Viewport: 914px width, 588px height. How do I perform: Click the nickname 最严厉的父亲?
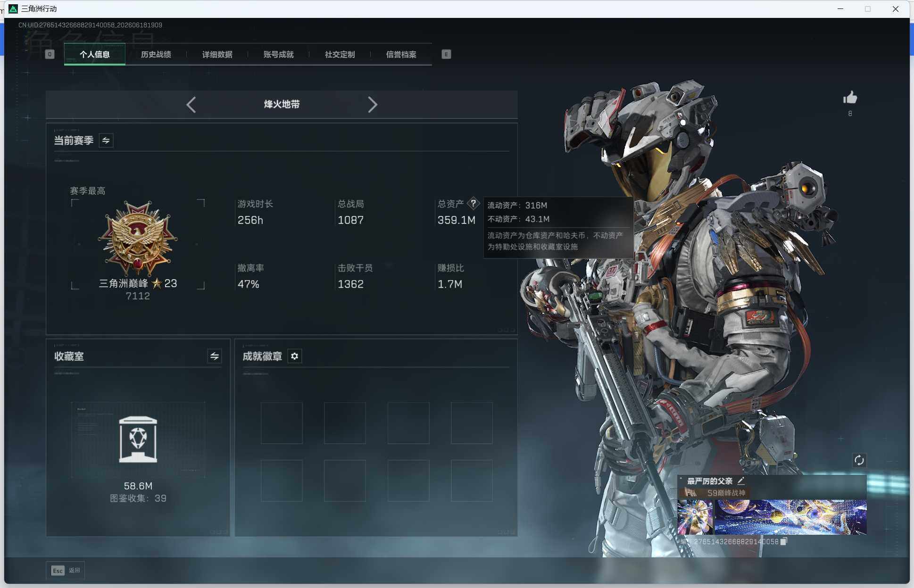pos(710,481)
